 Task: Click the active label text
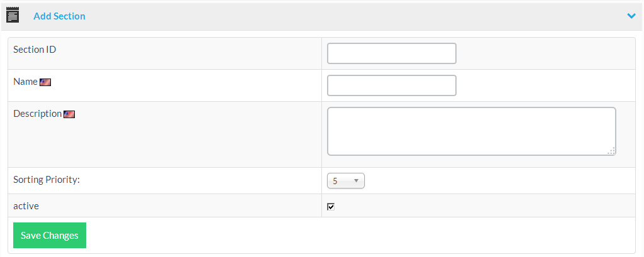point(26,205)
